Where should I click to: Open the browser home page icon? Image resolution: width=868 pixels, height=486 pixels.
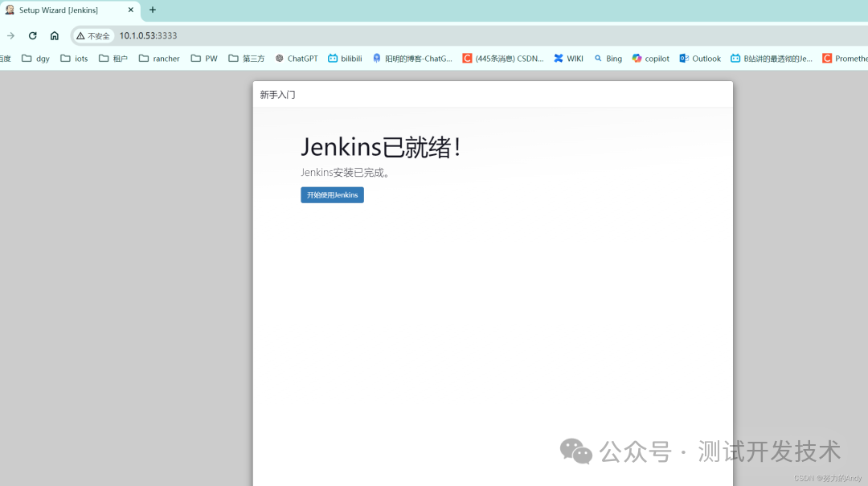click(x=55, y=35)
